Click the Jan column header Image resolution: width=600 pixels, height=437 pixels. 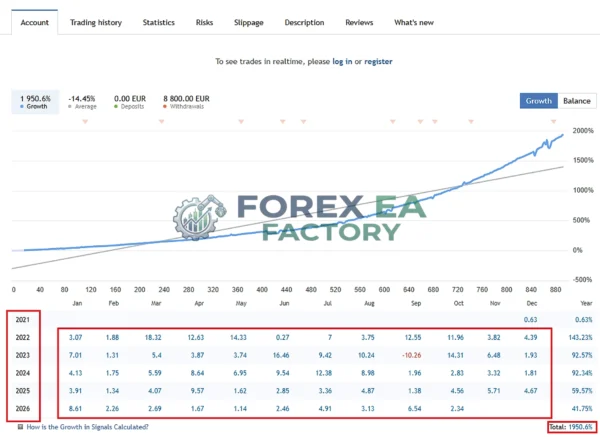point(77,303)
